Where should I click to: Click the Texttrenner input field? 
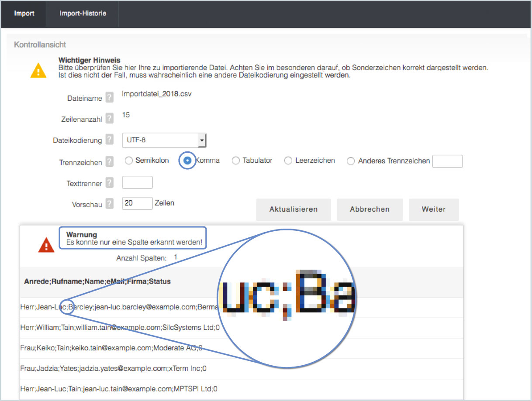(x=137, y=182)
